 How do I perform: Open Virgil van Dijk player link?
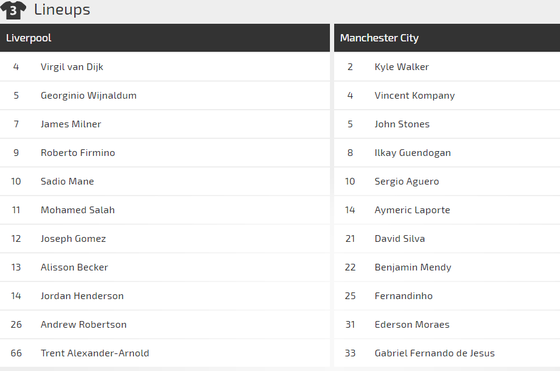point(72,67)
